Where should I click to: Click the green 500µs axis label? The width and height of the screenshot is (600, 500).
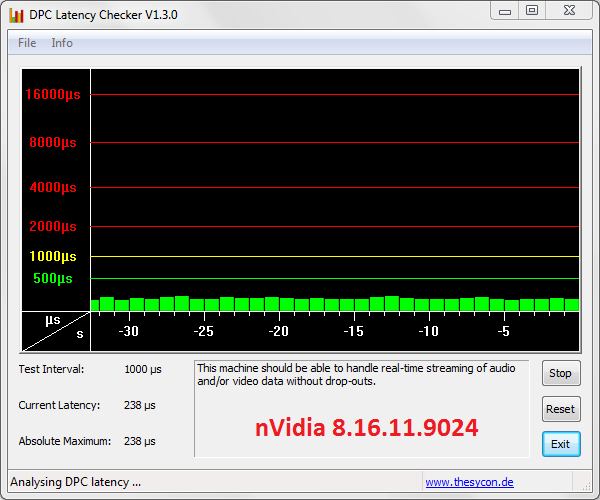pos(53,279)
